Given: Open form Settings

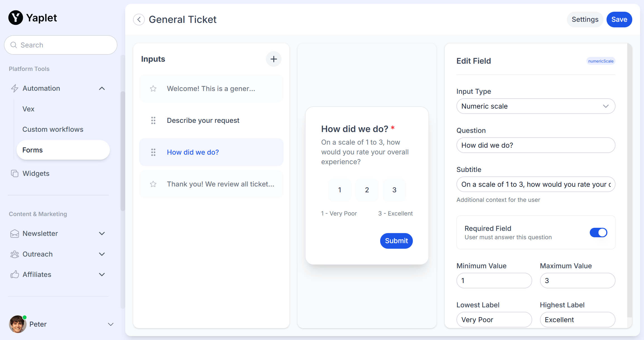Looking at the screenshot, I should [585, 20].
